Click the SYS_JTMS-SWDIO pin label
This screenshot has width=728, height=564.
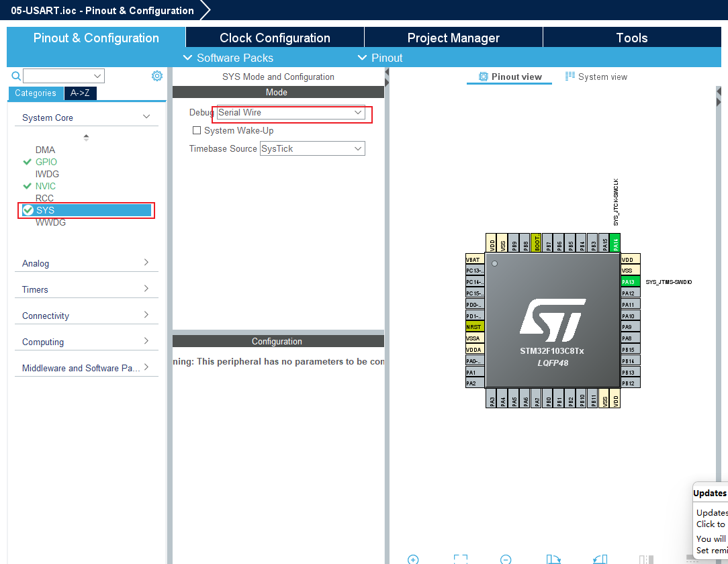[669, 282]
